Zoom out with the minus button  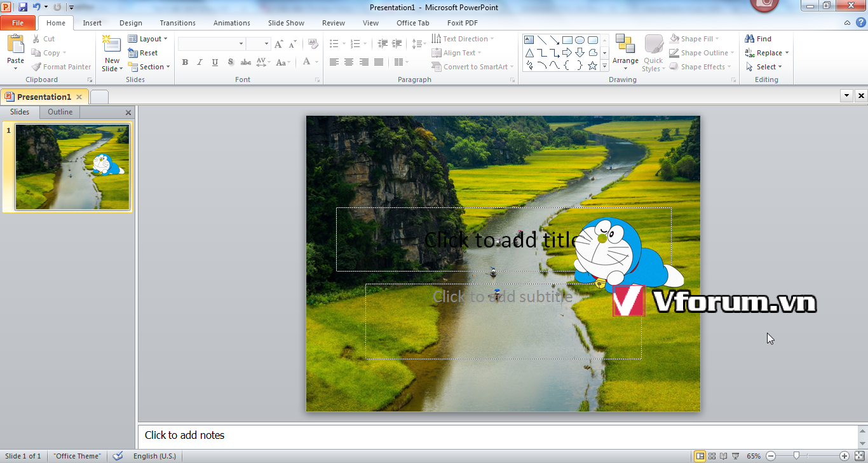click(771, 456)
